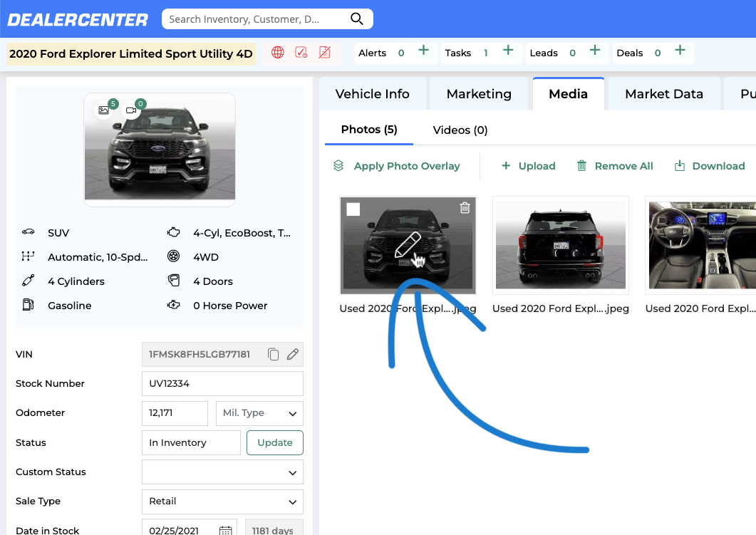756x535 pixels.
Task: Click the Update status button
Action: point(275,442)
